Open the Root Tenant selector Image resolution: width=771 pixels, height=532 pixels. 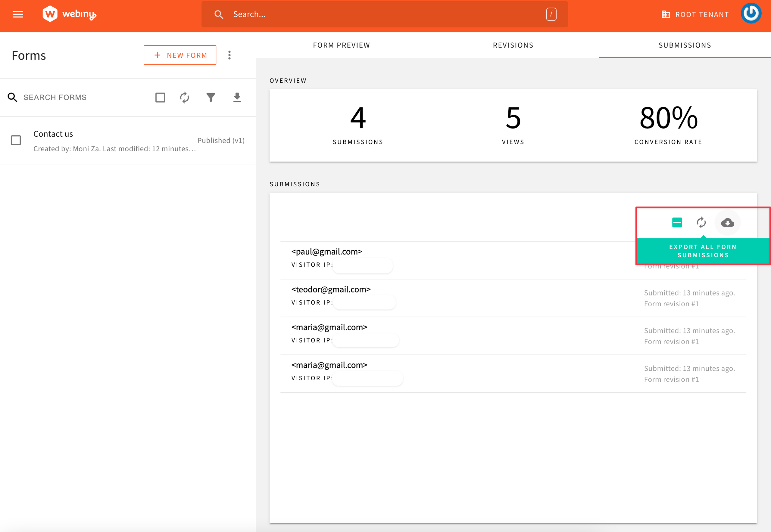695,14
